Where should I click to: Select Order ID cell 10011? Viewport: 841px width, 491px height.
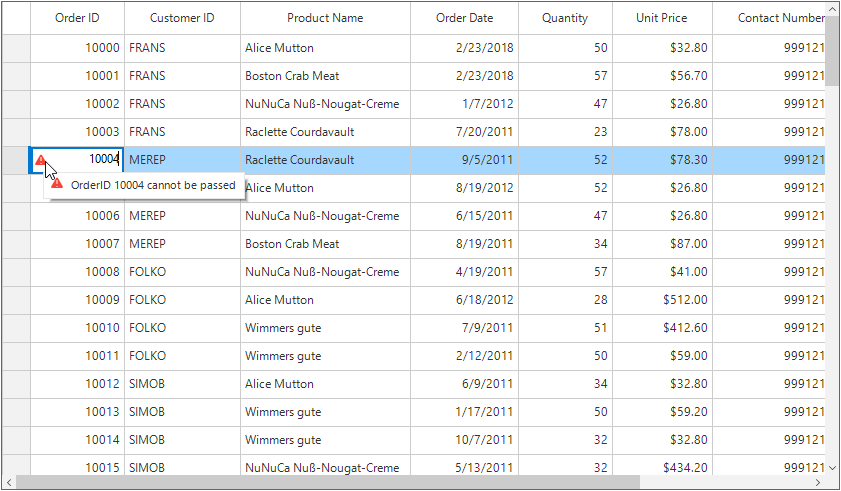click(77, 356)
